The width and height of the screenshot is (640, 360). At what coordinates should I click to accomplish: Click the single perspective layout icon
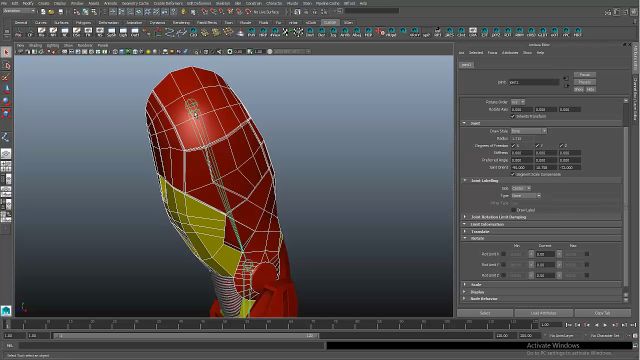click(x=6, y=154)
